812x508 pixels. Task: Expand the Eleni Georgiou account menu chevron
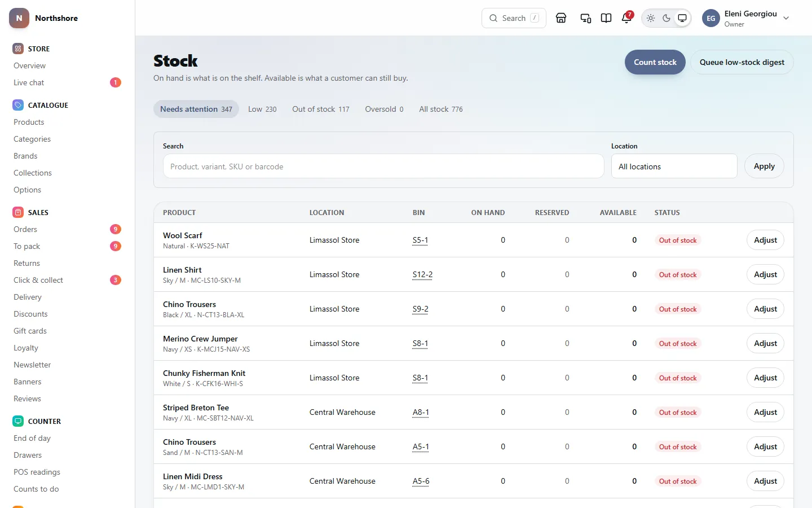(786, 18)
